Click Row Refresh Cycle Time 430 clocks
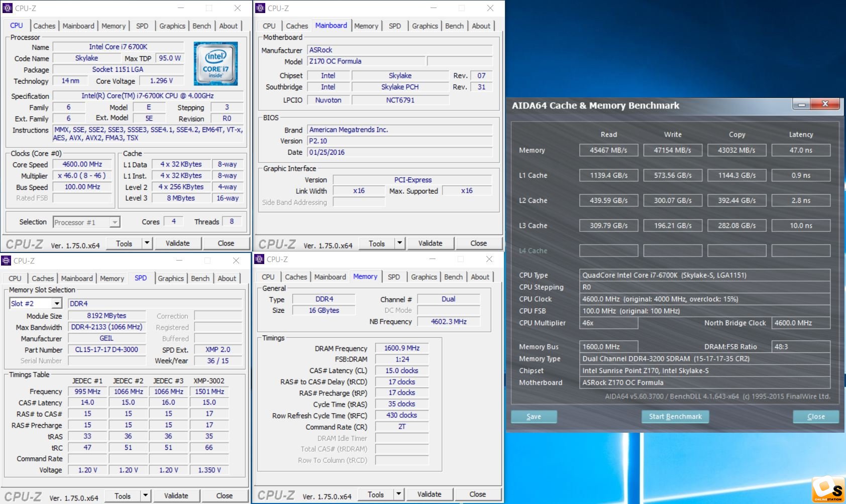 coord(402,415)
